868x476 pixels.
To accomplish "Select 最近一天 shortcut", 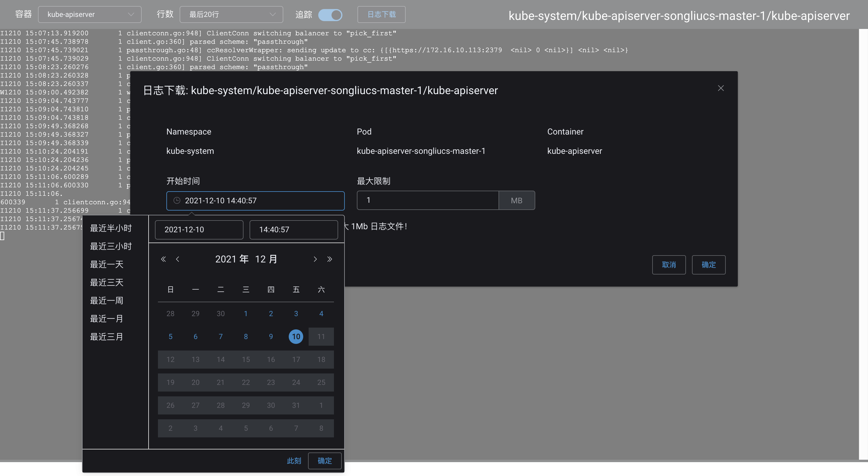I will (106, 265).
